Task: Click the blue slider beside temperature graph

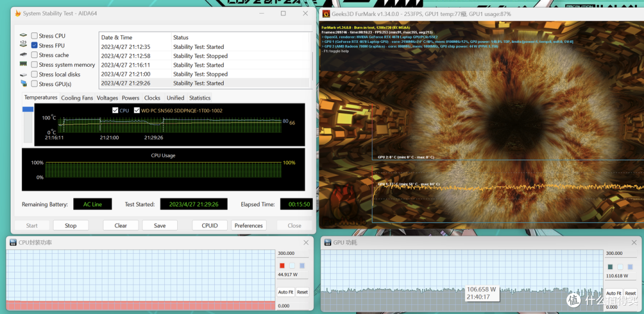Action: (x=28, y=109)
